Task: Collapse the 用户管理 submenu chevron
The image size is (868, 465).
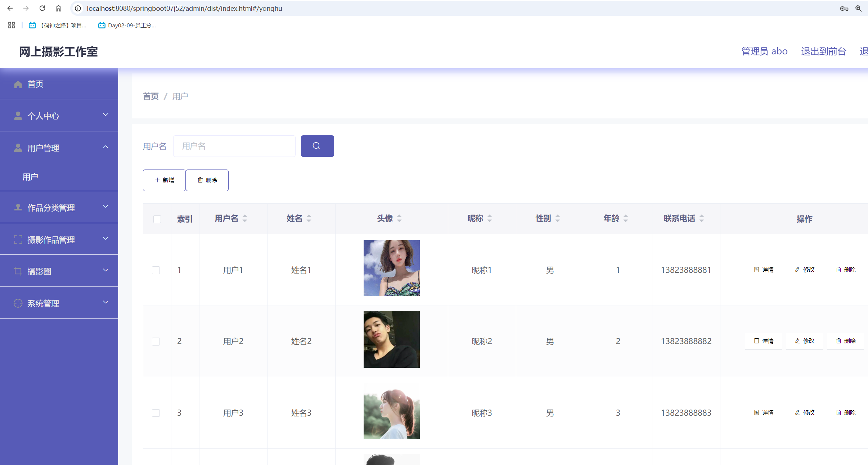Action: point(105,147)
